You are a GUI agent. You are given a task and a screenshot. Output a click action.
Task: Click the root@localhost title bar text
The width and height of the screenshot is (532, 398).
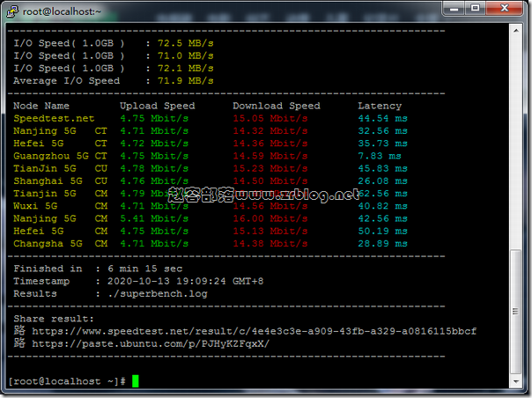point(55,9)
